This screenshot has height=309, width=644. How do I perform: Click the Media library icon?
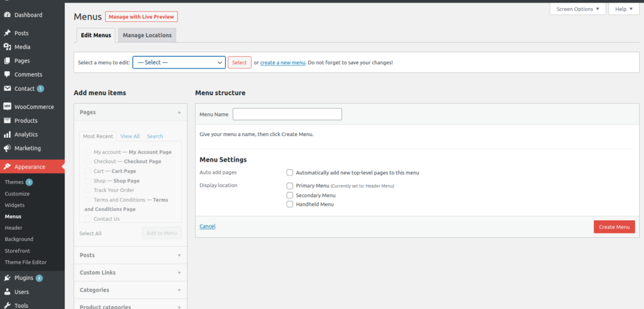coord(8,47)
